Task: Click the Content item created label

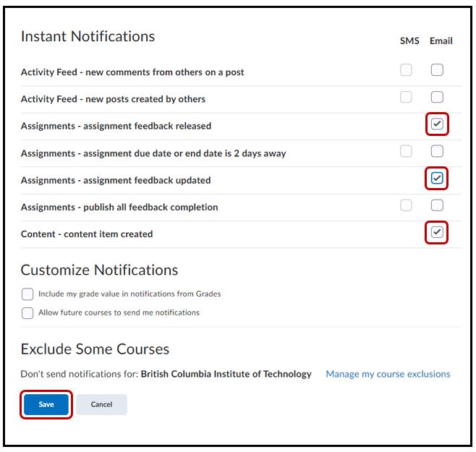Action: coord(87,234)
